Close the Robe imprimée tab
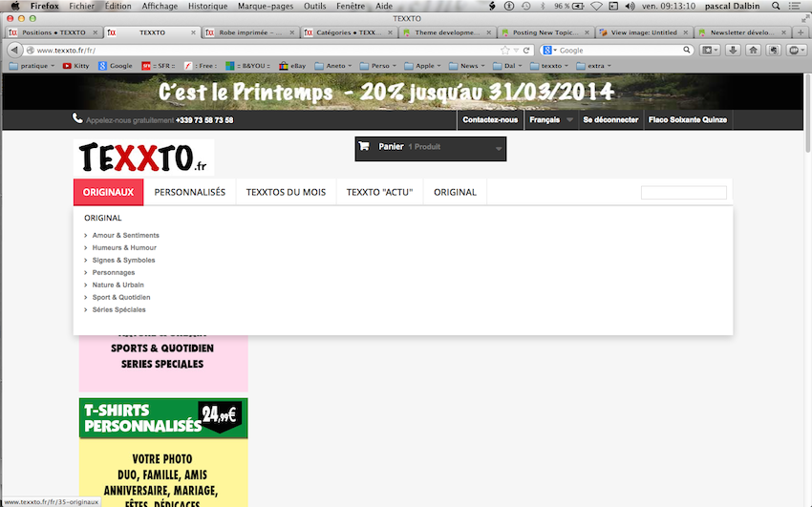This screenshot has width=812, height=507. tap(292, 32)
